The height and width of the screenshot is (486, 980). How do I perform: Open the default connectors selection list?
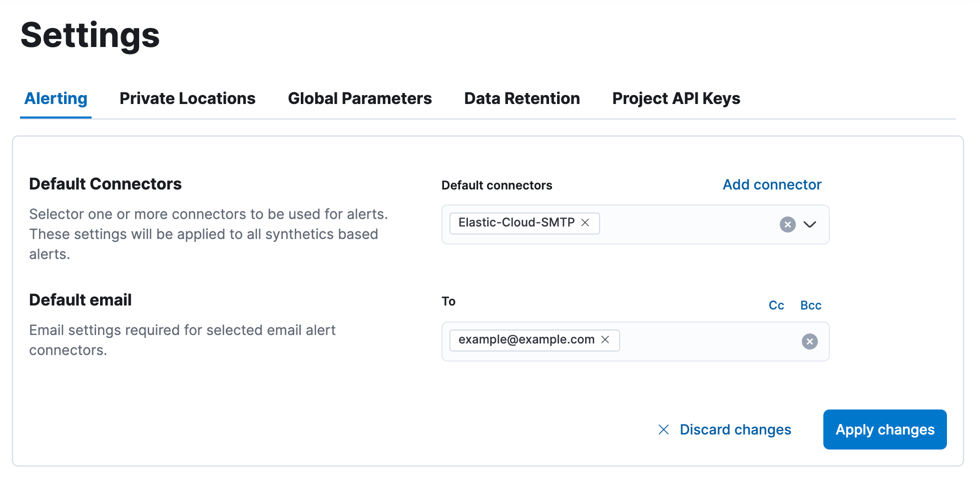(x=810, y=224)
